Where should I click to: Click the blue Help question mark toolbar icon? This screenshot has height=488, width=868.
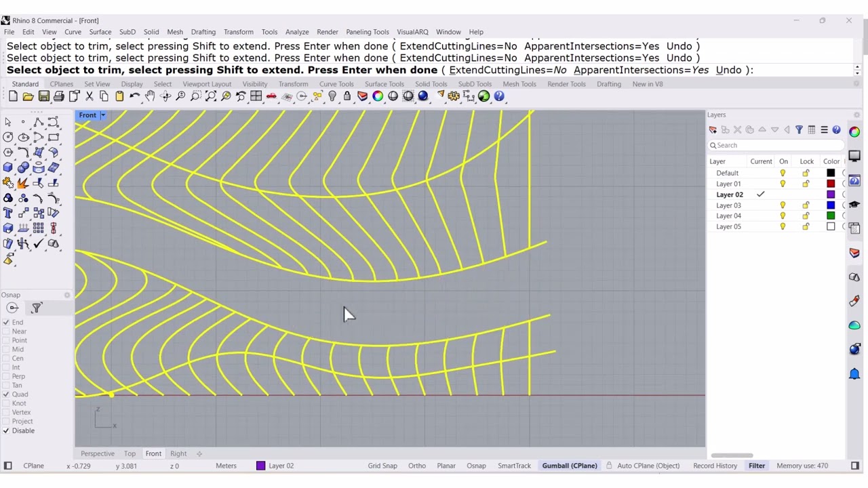(x=499, y=96)
